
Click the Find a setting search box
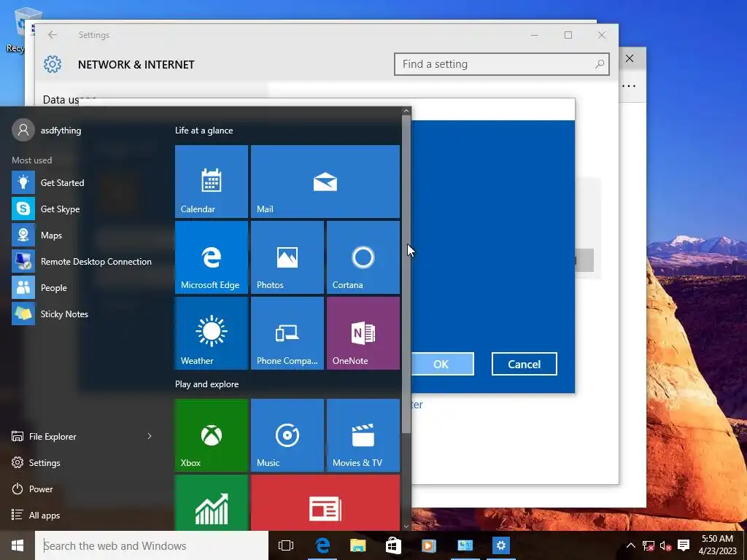pyautogui.click(x=502, y=64)
